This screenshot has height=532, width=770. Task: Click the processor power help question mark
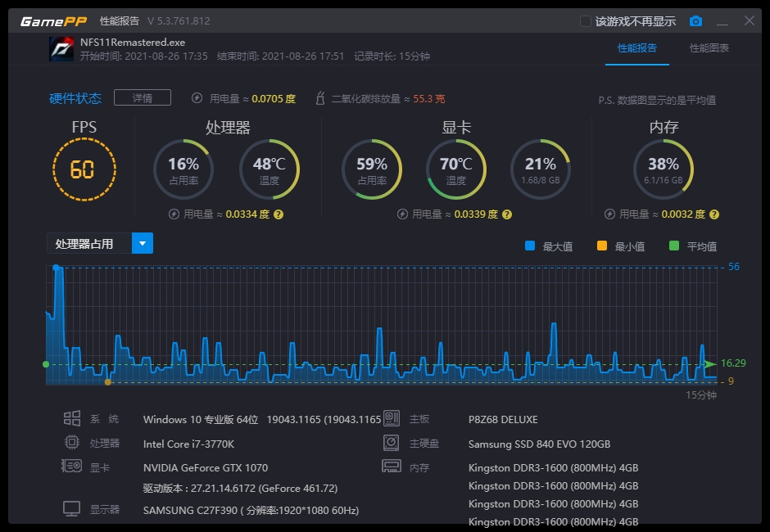coord(279,214)
